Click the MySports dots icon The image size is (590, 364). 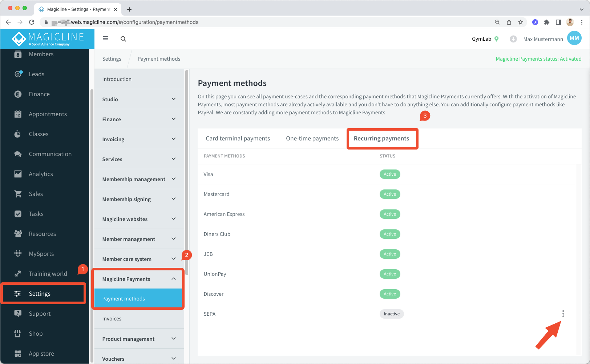pos(18,254)
